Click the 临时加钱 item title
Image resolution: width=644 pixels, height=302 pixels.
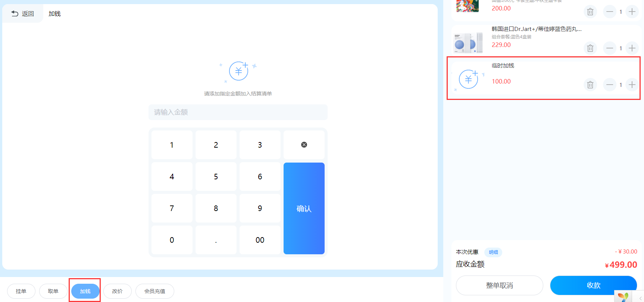point(503,66)
